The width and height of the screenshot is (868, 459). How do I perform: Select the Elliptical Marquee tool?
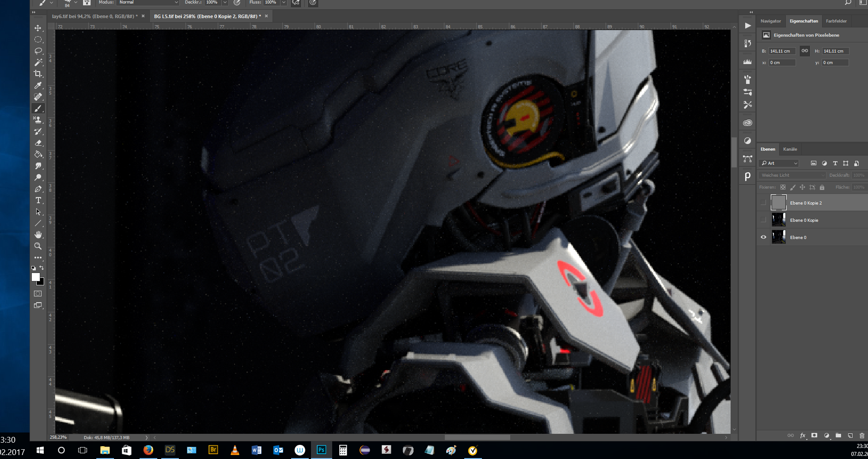tap(38, 40)
